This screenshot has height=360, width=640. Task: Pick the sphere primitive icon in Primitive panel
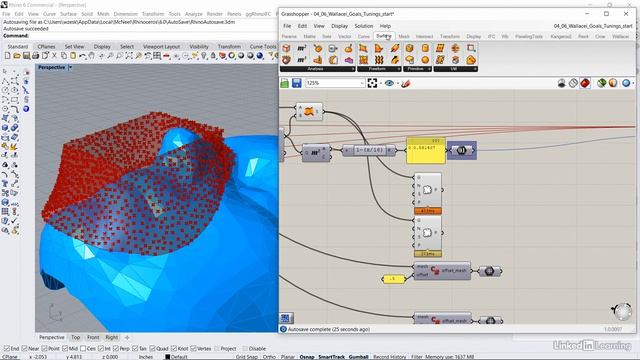[425, 60]
